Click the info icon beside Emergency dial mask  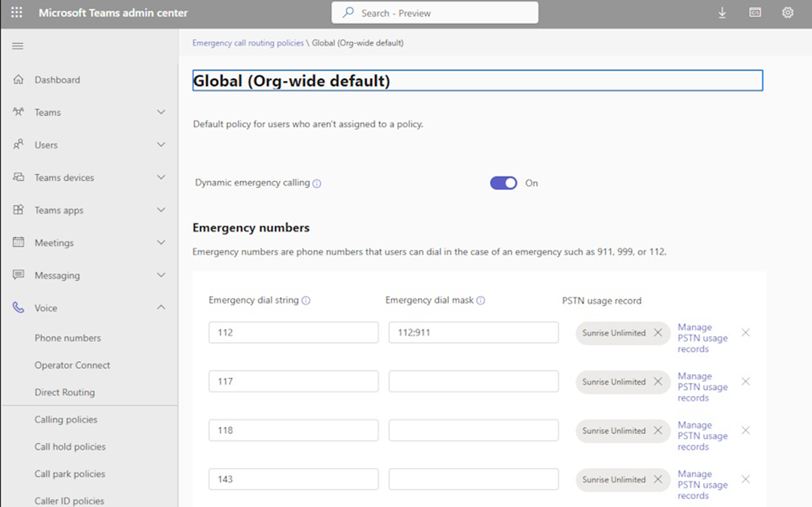(x=481, y=300)
